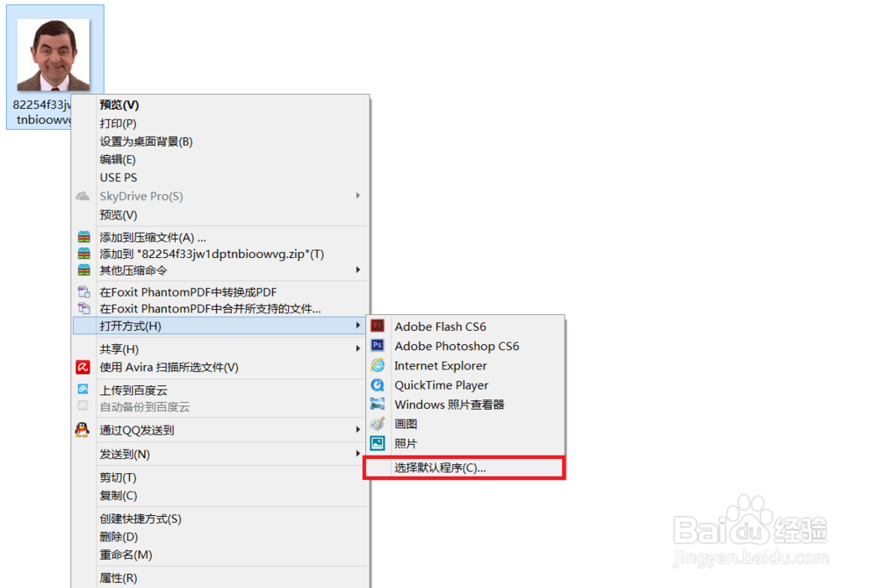Click the QQ penguin icon
878x588 pixels.
point(83,430)
